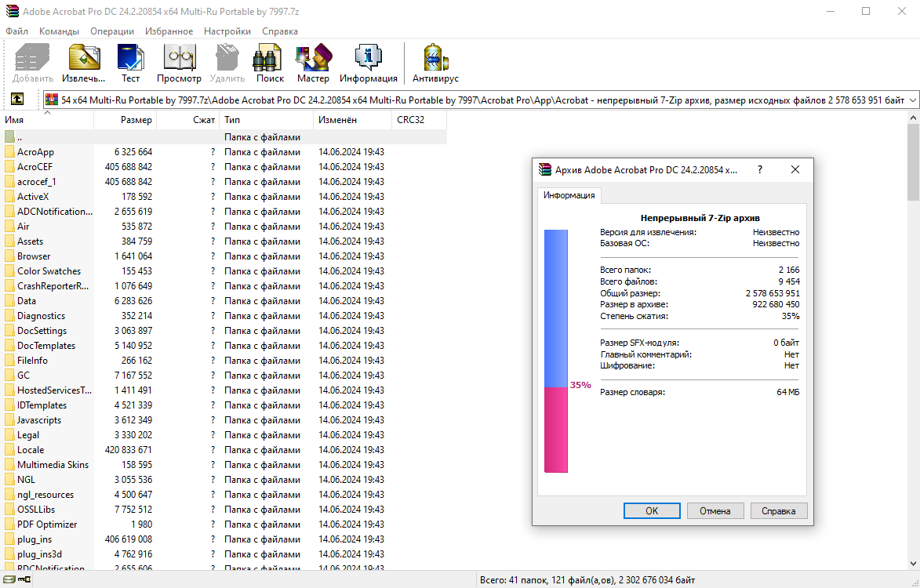This screenshot has height=588, width=920.
Task: Select the FileInfo folder row
Action: pos(224,361)
